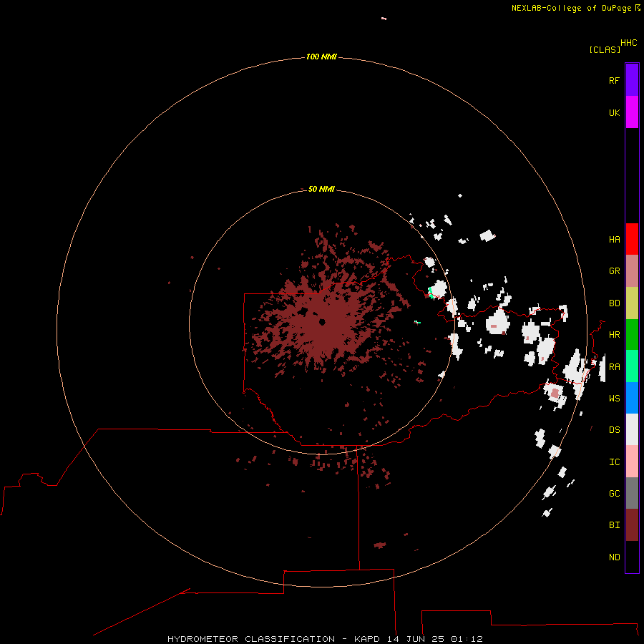644x644 pixels.
Task: Click the 100 NMI range ring label
Action: (321, 57)
